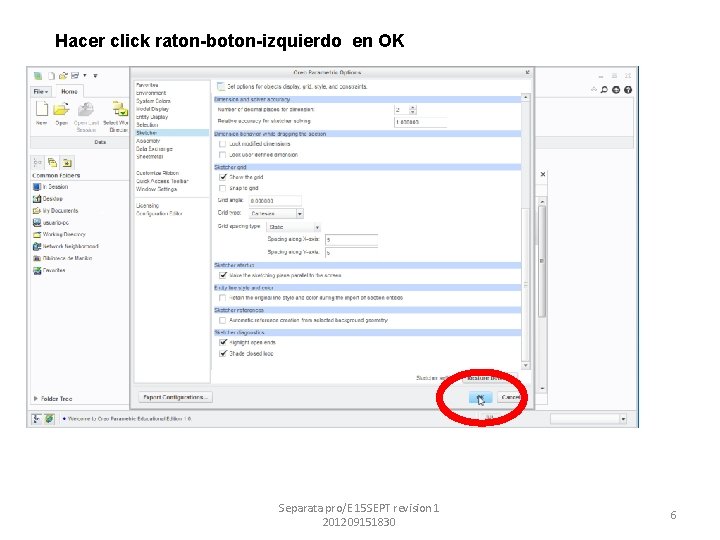Image resolution: width=720 pixels, height=540 pixels.
Task: Select Environment in options category list
Action: pos(151,93)
